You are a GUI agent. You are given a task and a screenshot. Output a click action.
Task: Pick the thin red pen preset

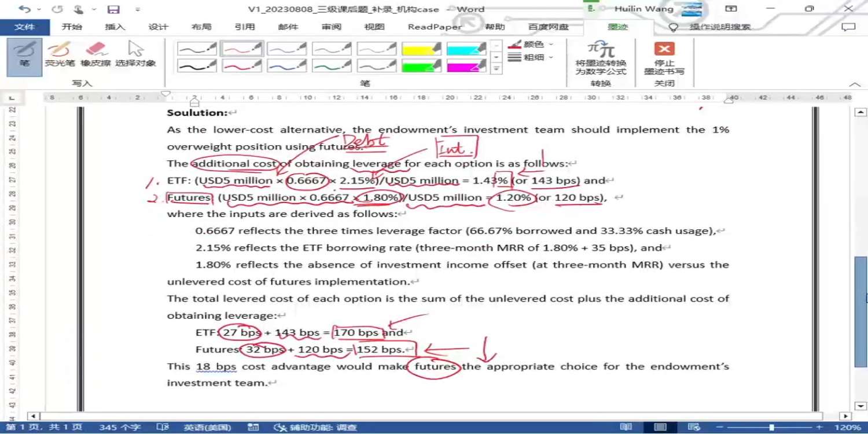[242, 49]
